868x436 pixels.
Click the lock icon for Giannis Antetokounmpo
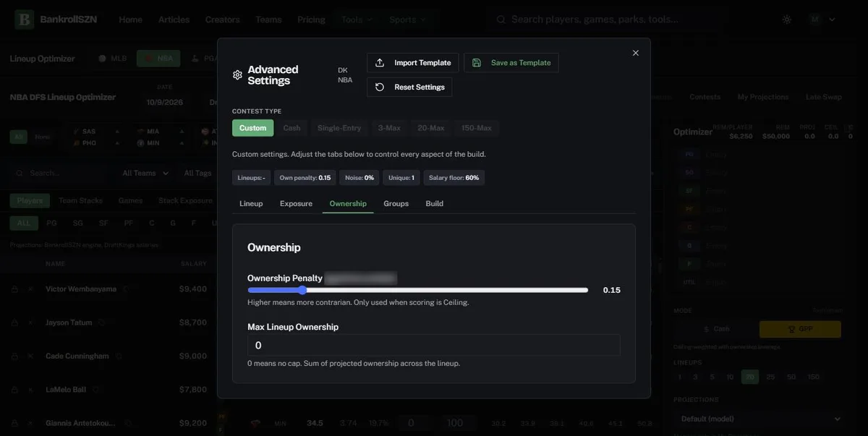coord(14,424)
